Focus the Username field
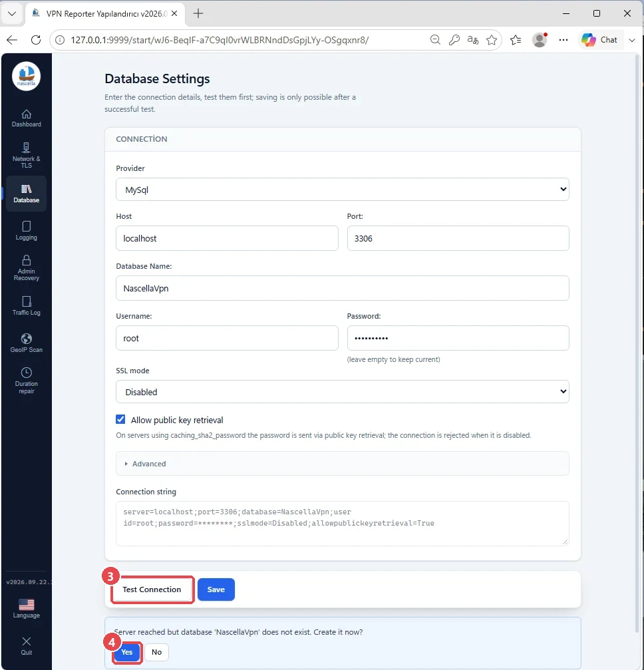This screenshot has width=644, height=670. coord(227,339)
